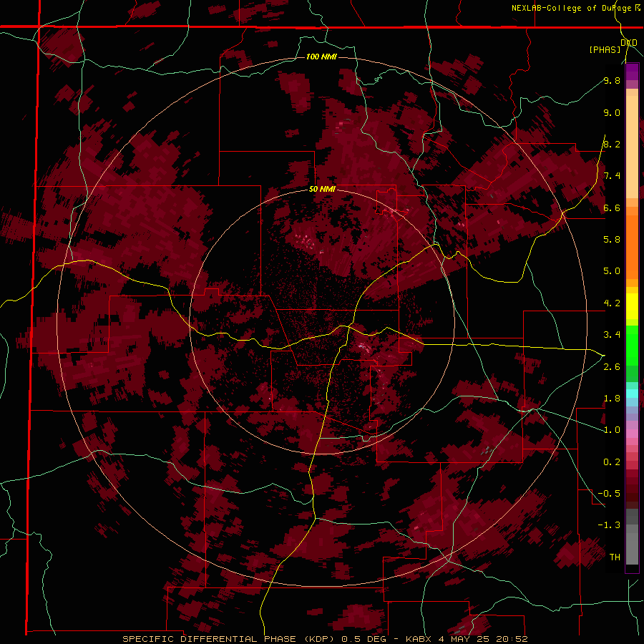The image size is (644, 644).
Task: Select the "5.0" scale value
Action: pyautogui.click(x=612, y=271)
